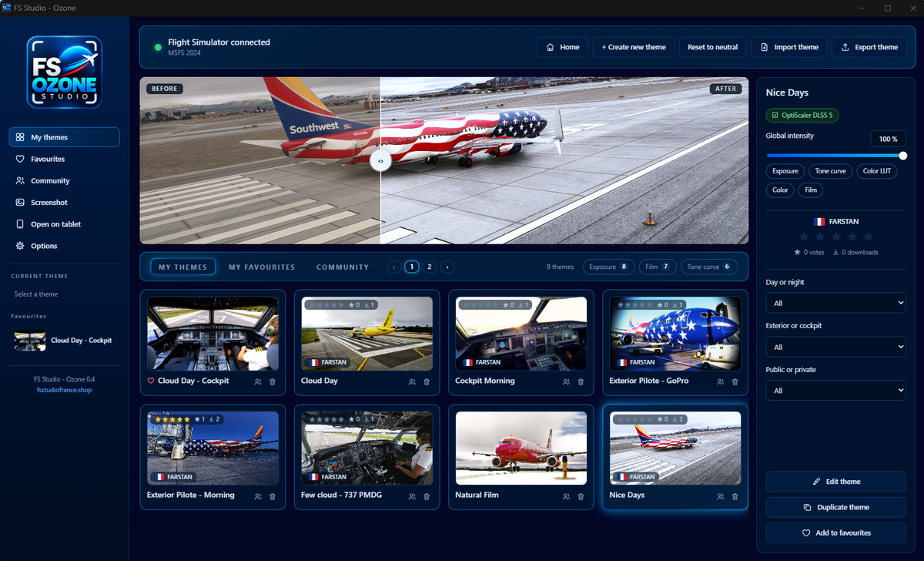Toggle the Color LUT tag in Nice Days panel
Viewport: 924px width, 561px height.
876,170
